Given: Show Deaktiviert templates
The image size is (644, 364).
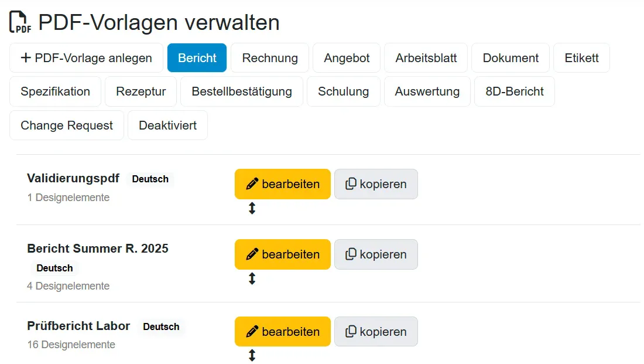Looking at the screenshot, I should [x=167, y=125].
